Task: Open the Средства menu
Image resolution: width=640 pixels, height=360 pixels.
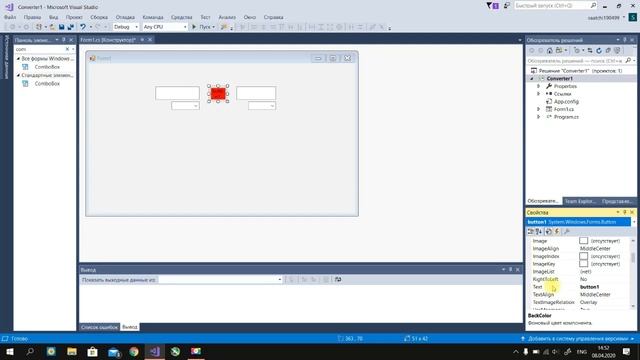Action: 182,17
